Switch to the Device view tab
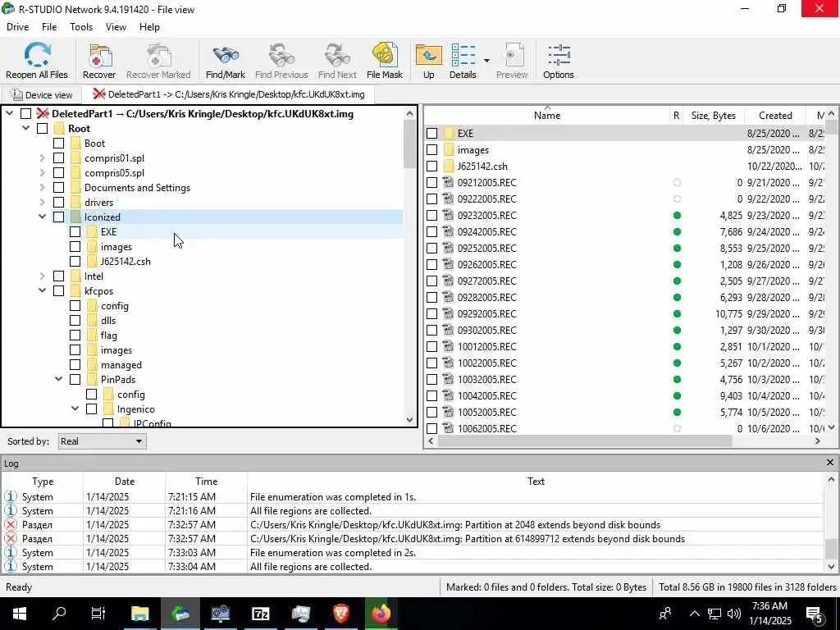 click(x=42, y=95)
